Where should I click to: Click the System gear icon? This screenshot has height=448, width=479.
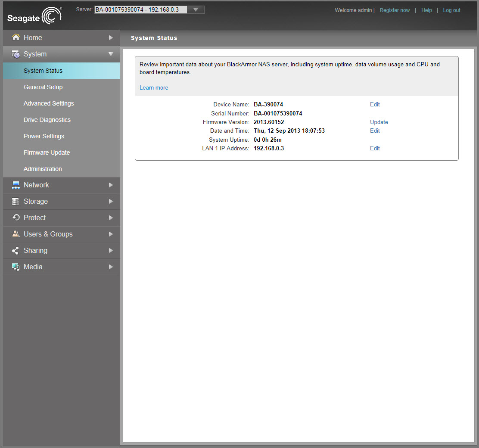pyautogui.click(x=16, y=54)
